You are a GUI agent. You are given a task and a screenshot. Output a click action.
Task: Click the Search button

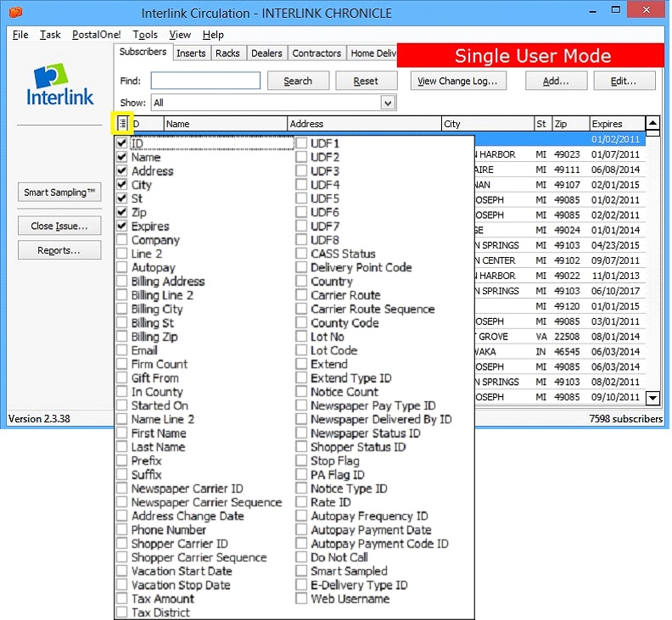tap(298, 81)
